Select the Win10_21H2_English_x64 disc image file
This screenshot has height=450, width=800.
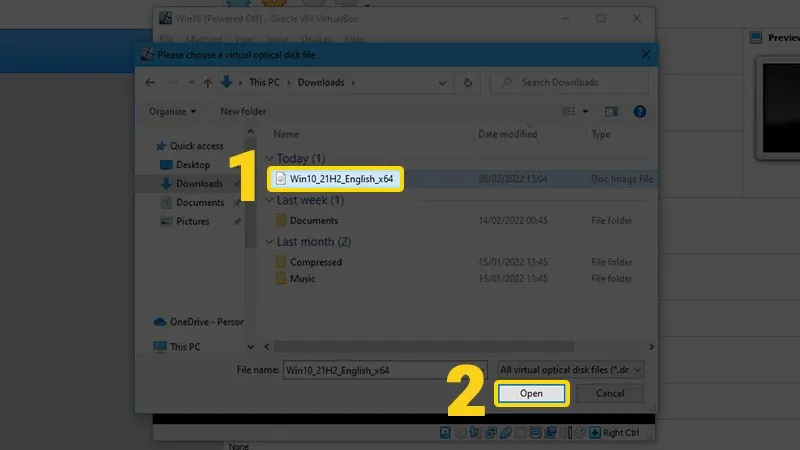(x=339, y=179)
